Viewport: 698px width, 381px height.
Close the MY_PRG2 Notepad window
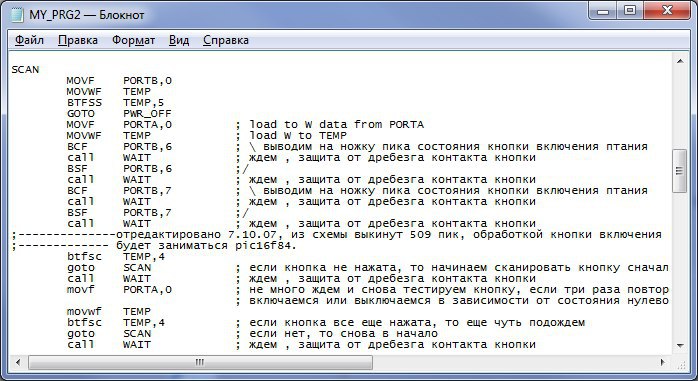(x=666, y=11)
